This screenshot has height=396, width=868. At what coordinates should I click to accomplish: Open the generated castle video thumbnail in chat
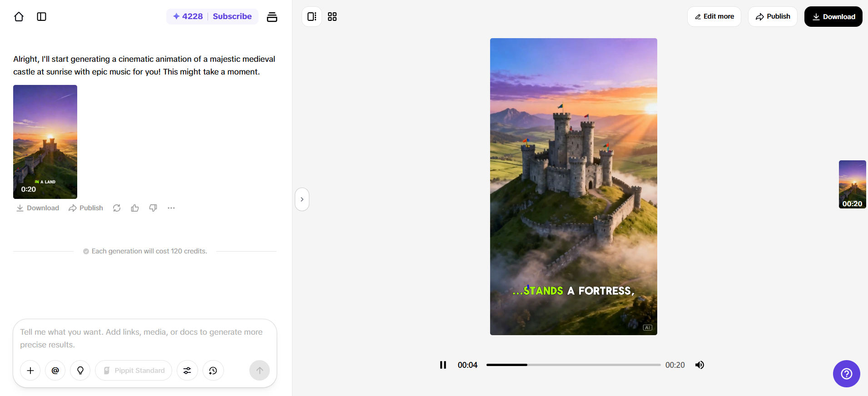click(x=45, y=142)
